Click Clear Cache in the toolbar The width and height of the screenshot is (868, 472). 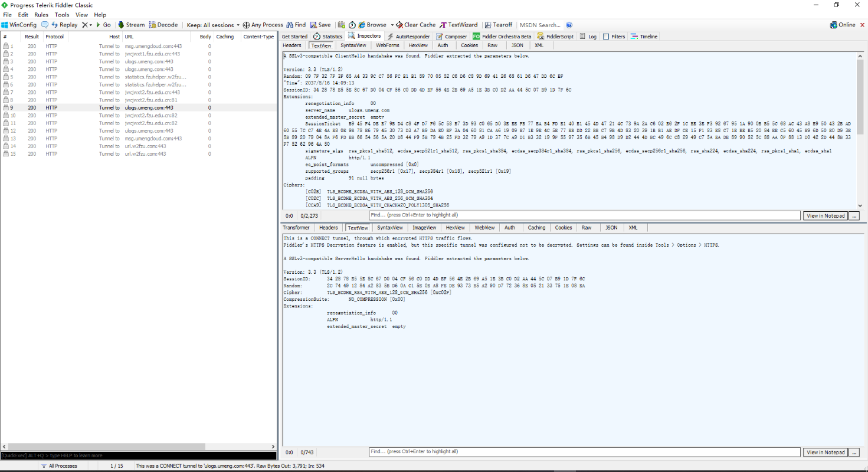pyautogui.click(x=415, y=25)
